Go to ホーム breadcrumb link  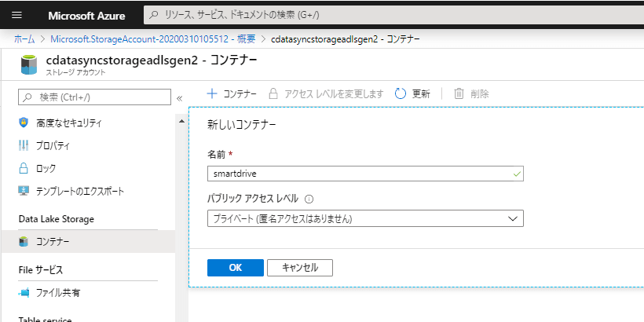click(x=24, y=39)
